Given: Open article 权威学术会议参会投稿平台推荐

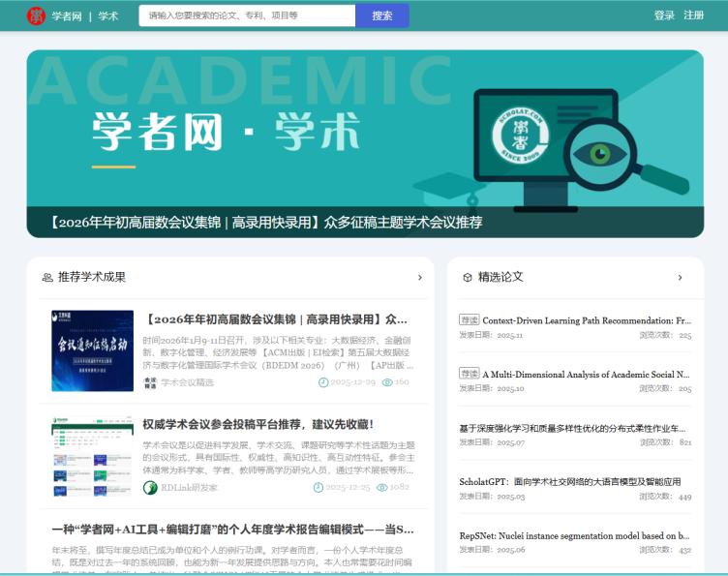Looking at the screenshot, I should 258,424.
